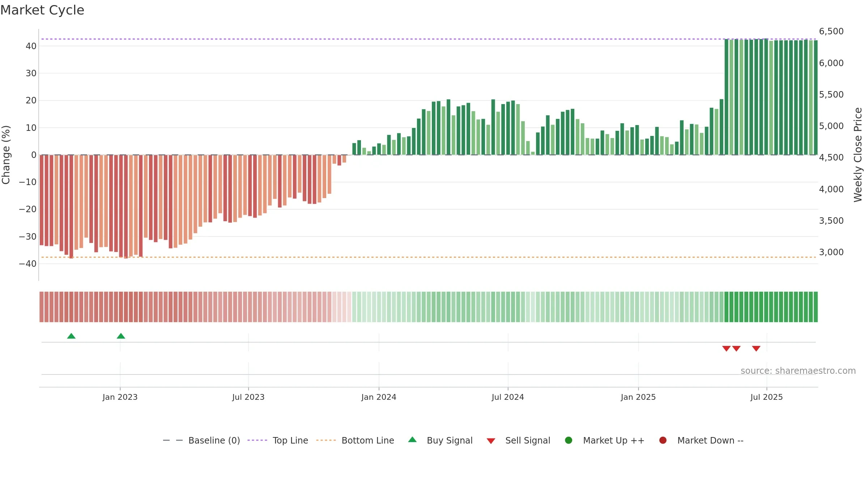Click the 4,500 price axis value
This screenshot has height=488, width=868.
[831, 157]
